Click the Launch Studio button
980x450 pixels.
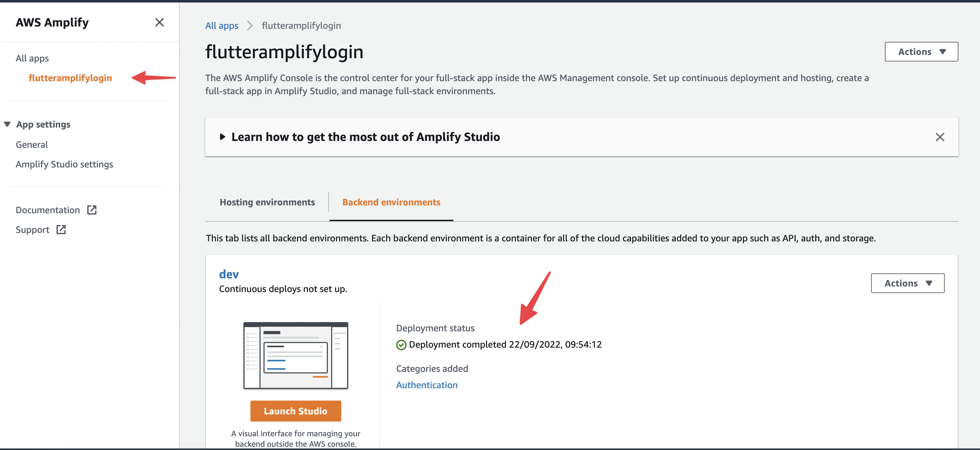tap(296, 411)
